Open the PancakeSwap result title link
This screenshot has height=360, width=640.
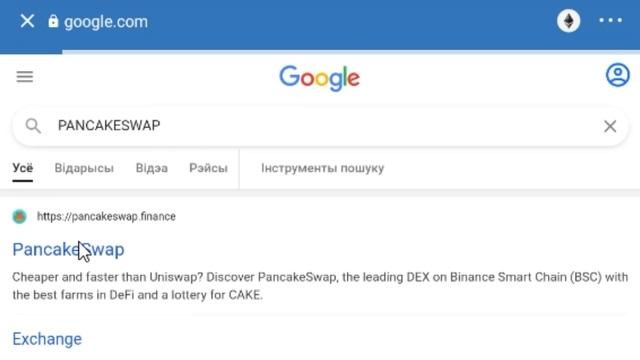[68, 249]
